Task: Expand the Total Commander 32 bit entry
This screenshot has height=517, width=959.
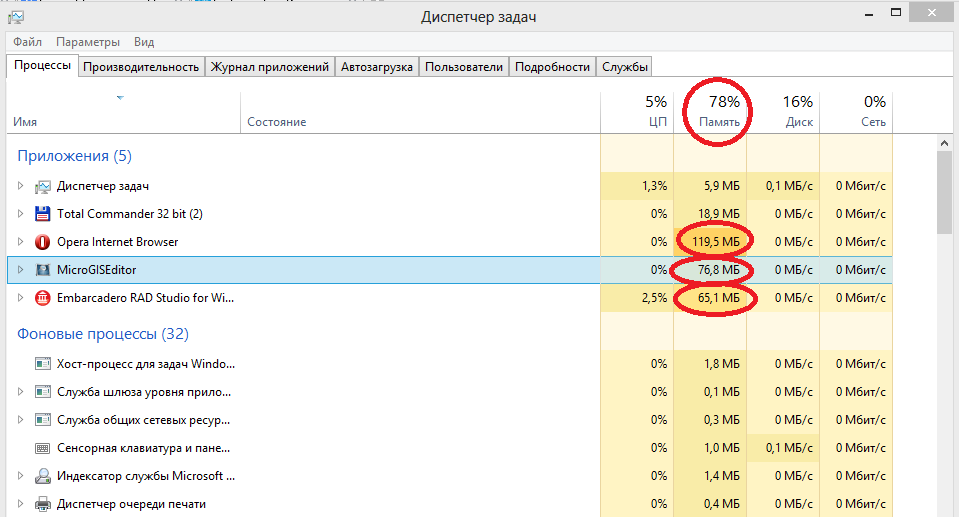Action: (x=20, y=214)
